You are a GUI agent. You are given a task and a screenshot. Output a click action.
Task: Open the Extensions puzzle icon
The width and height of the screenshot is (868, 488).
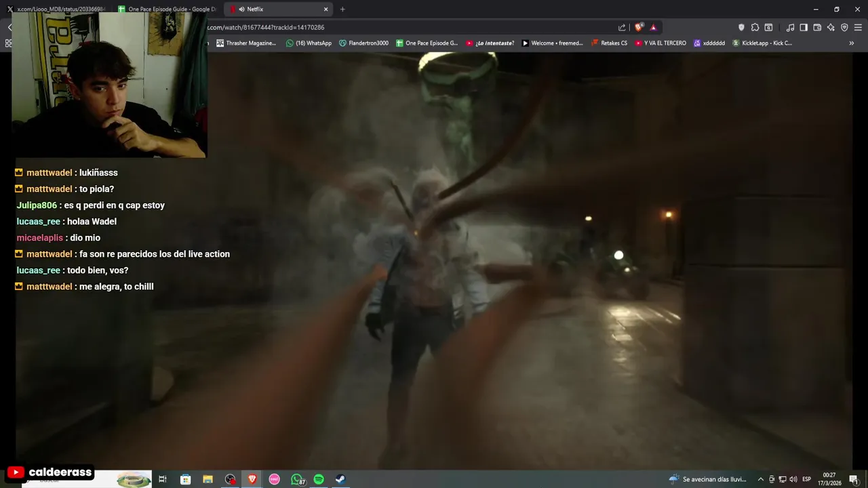755,28
